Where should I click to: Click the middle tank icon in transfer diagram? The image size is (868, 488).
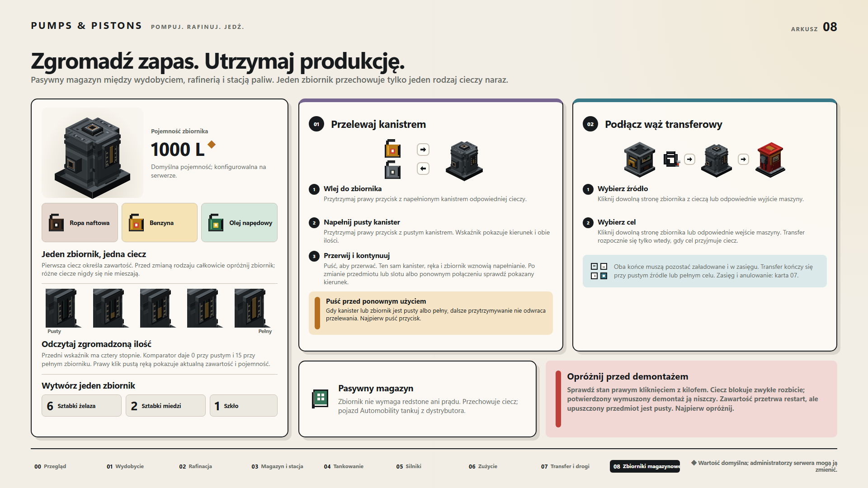tap(717, 160)
